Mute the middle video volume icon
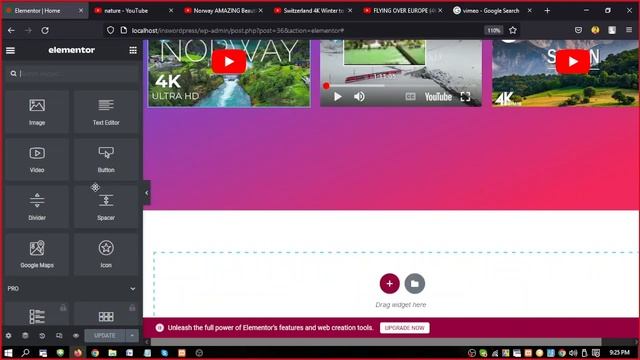 click(x=359, y=97)
